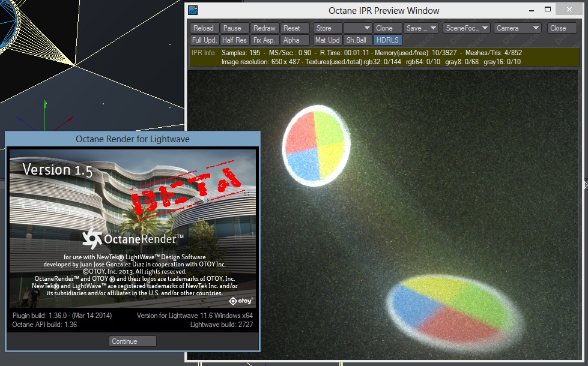This screenshot has height=366, width=588.
Task: Open the Save dropdown menu
Action: (x=421, y=28)
